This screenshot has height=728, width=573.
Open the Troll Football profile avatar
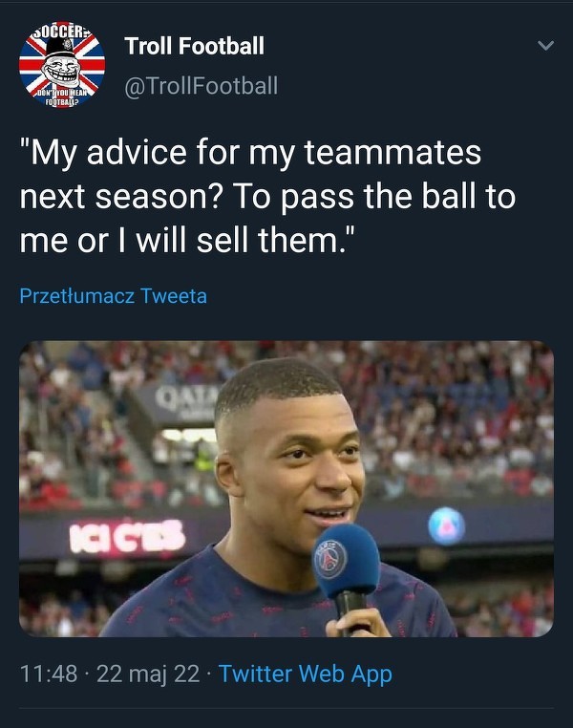pyautogui.click(x=62, y=65)
